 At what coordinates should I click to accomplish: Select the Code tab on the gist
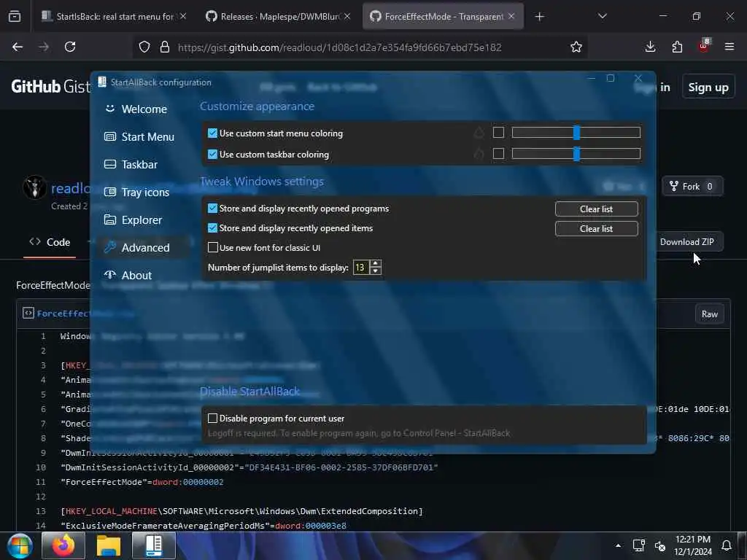point(50,242)
